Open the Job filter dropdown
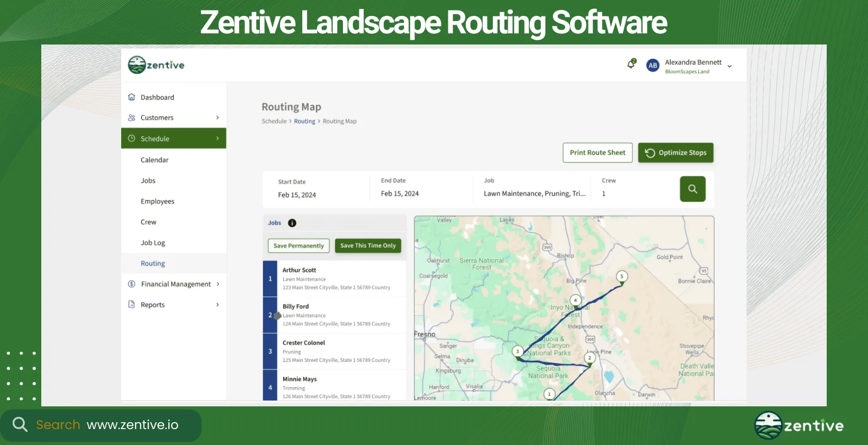The width and height of the screenshot is (868, 445). 535,188
